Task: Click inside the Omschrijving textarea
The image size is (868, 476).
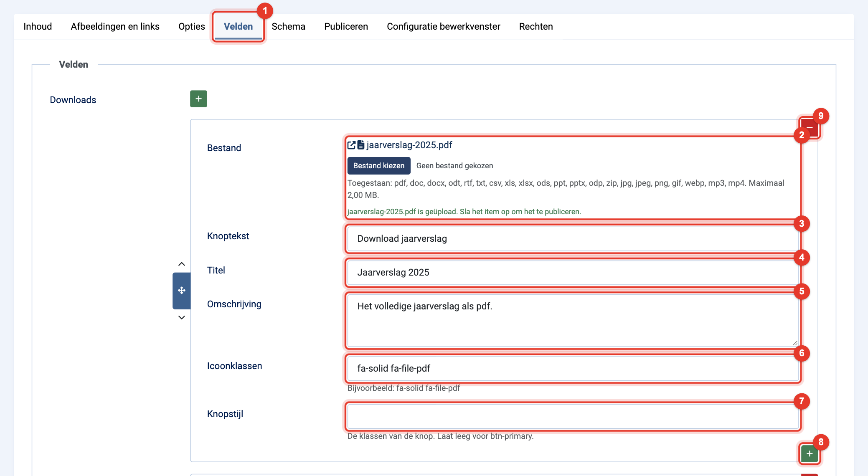Action: click(573, 321)
